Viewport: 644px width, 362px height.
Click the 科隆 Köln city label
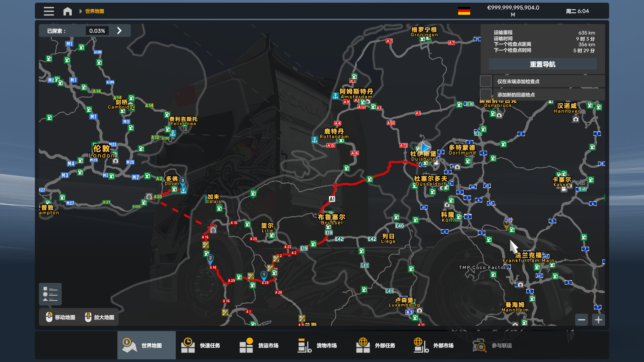(x=447, y=217)
